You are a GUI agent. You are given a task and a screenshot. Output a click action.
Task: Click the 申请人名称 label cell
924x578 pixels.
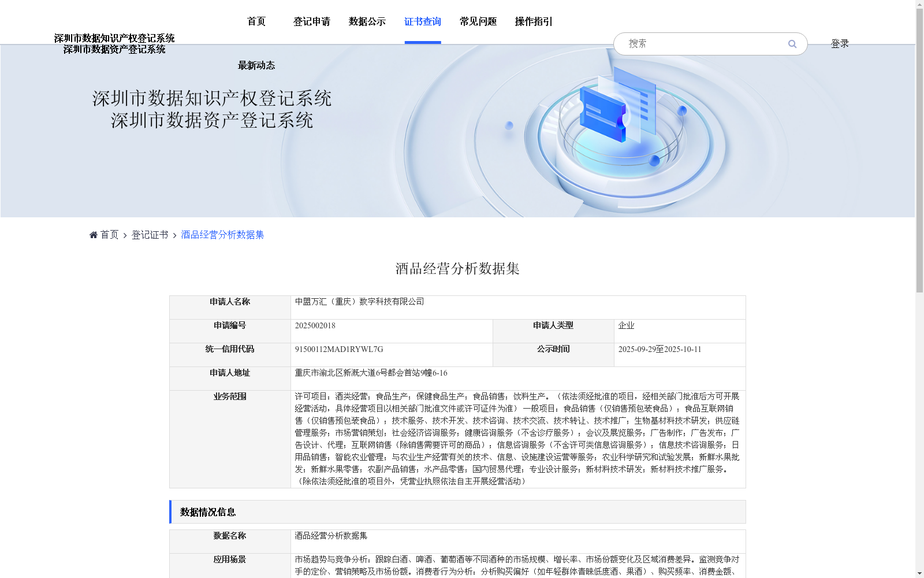point(230,307)
